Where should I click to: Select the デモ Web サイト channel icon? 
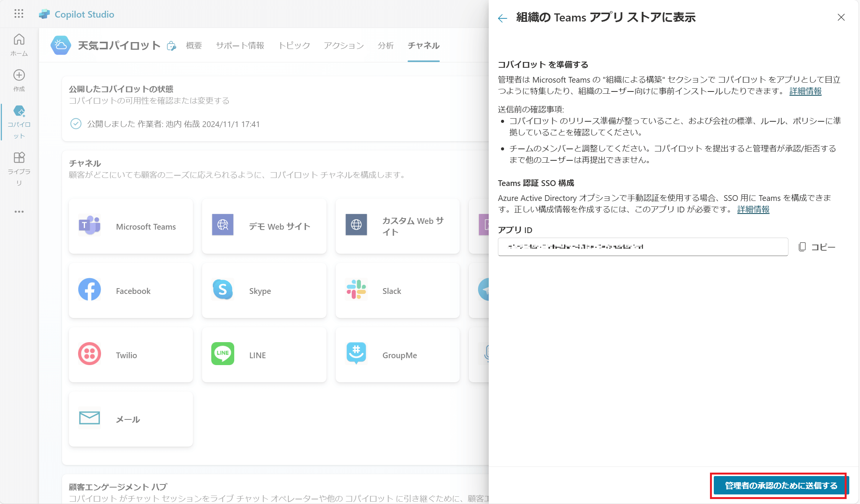[223, 225]
